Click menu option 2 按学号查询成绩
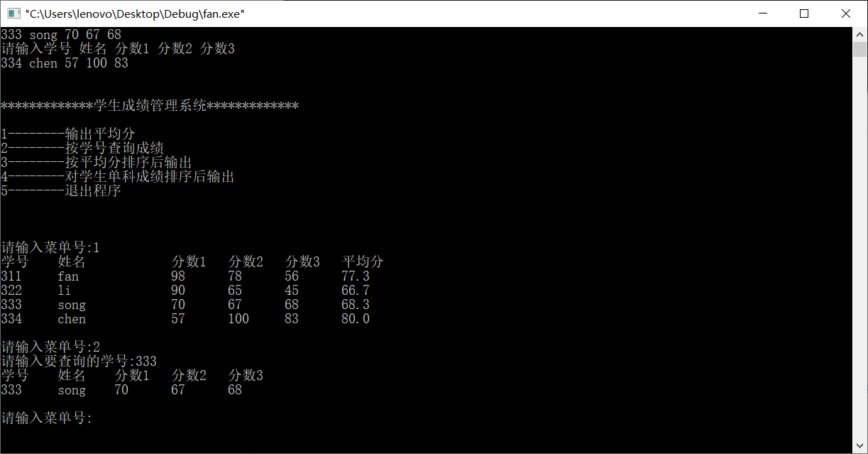This screenshot has height=454, width=868. click(x=82, y=148)
